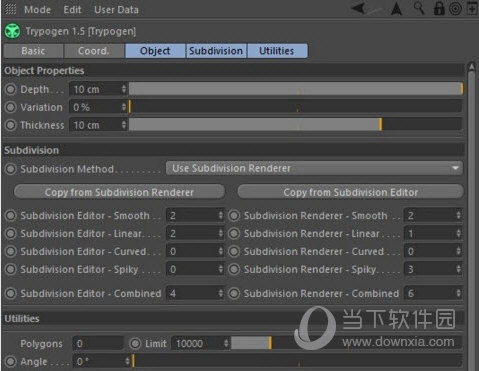Click the Angle slider bar
Image resolution: width=479 pixels, height=371 pixels.
point(297,361)
